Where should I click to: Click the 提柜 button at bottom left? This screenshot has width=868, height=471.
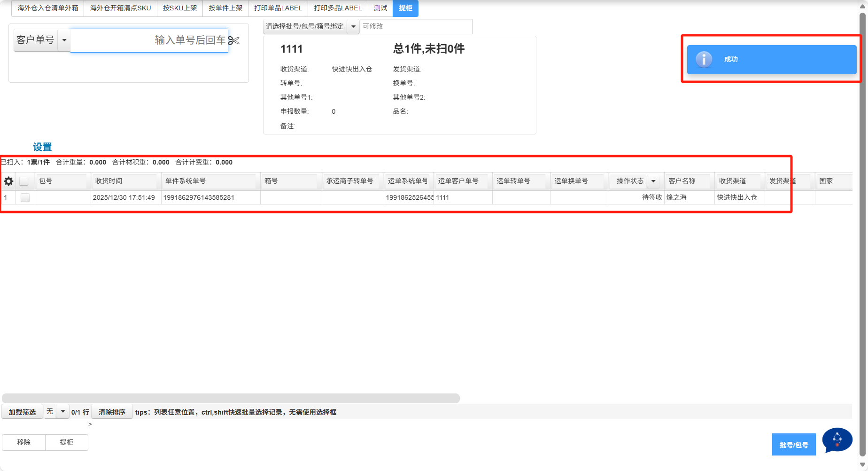[66, 442]
